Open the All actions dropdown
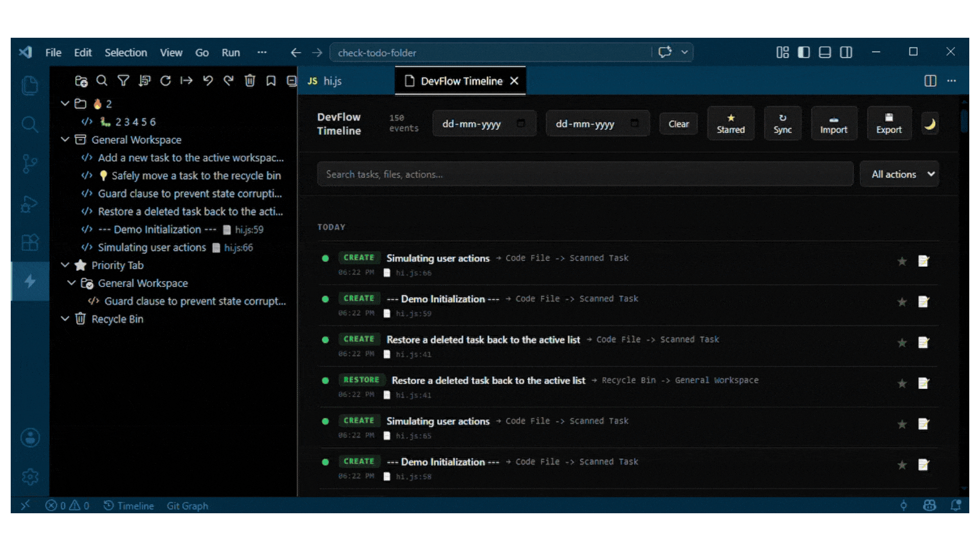The width and height of the screenshot is (980, 551). click(899, 174)
